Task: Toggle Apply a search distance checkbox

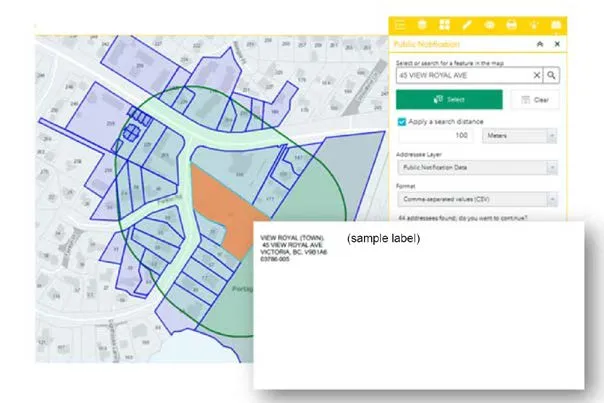Action: click(402, 122)
